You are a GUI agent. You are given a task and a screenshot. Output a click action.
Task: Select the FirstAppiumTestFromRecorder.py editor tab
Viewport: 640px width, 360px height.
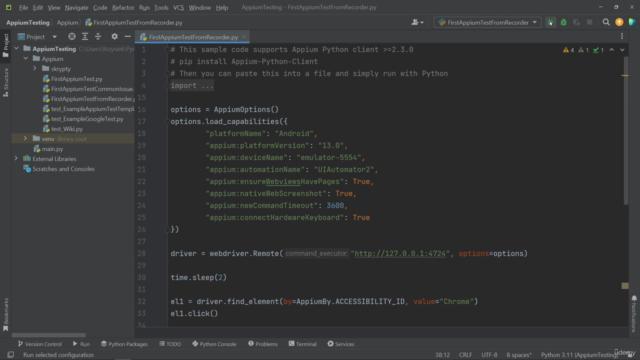pyautogui.click(x=193, y=37)
